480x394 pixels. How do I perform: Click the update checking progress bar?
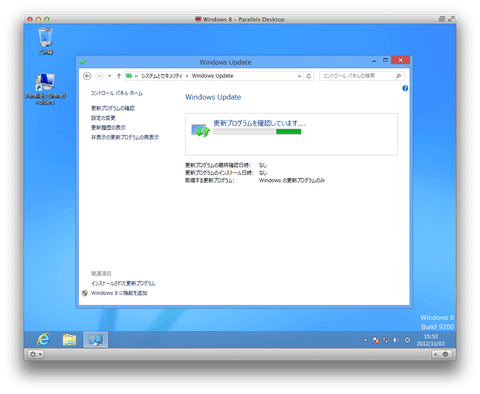coord(257,132)
